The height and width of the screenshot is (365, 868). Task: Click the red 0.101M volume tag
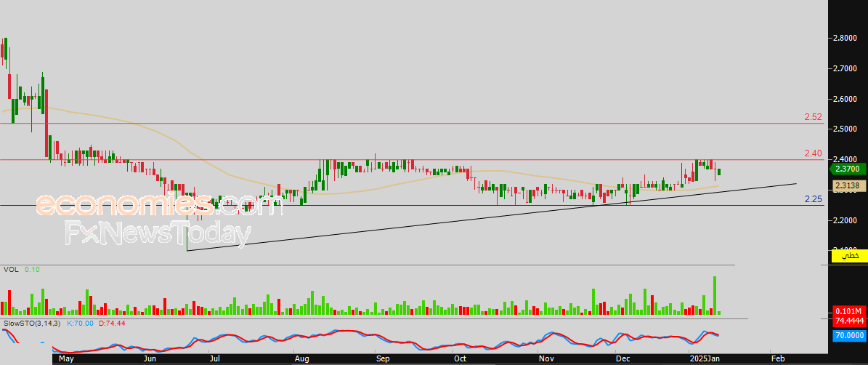click(x=849, y=311)
